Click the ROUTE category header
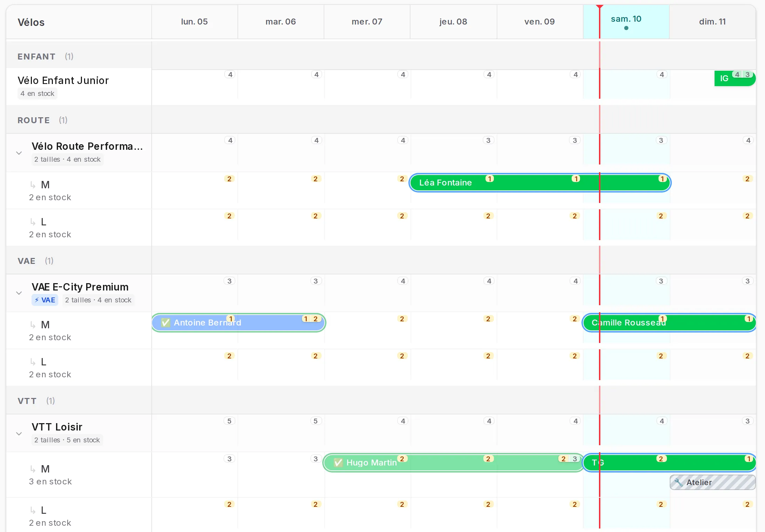Image resolution: width=765 pixels, height=532 pixels. pos(79,120)
